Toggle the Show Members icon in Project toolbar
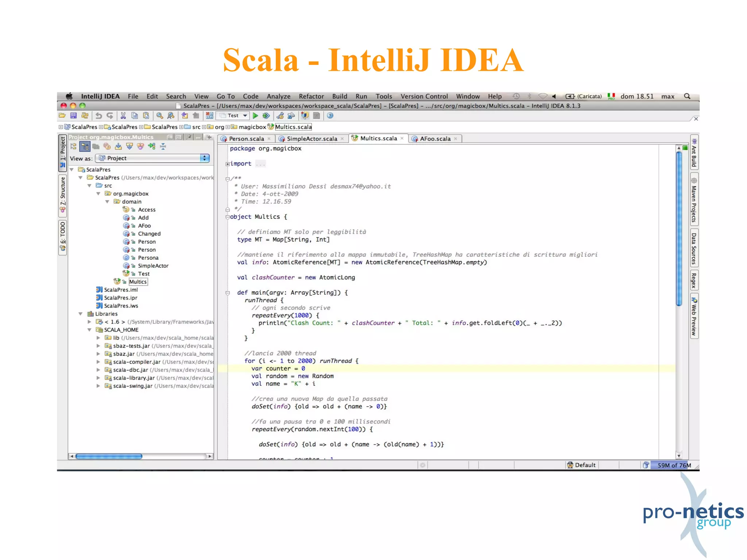The width and height of the screenshot is (747, 560). tap(107, 146)
